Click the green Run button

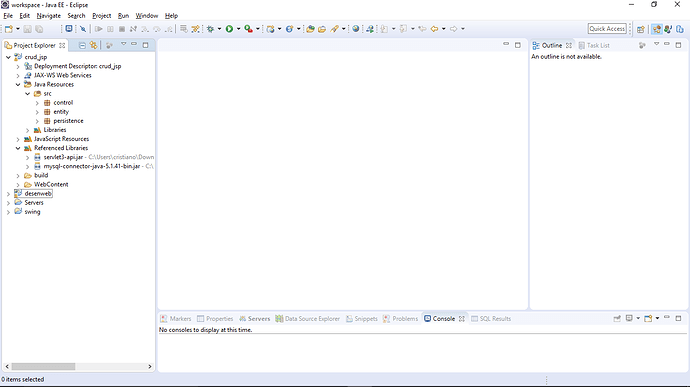[x=229, y=29]
